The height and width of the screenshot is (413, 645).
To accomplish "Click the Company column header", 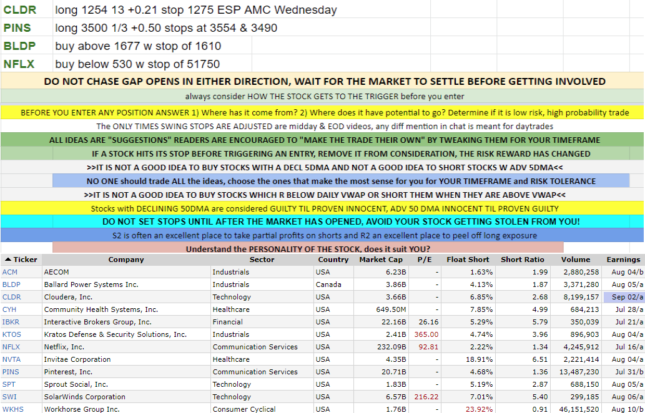I will point(126,260).
